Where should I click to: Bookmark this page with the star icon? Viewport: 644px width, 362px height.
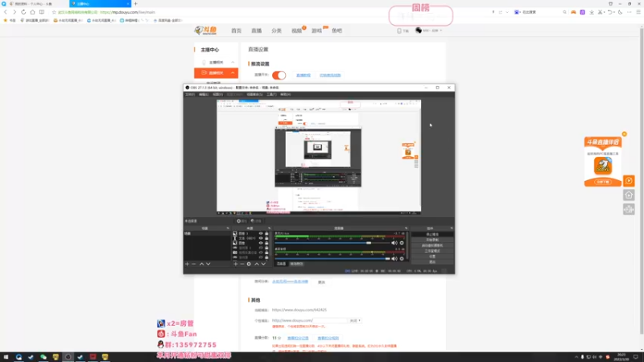pyautogui.click(x=54, y=12)
